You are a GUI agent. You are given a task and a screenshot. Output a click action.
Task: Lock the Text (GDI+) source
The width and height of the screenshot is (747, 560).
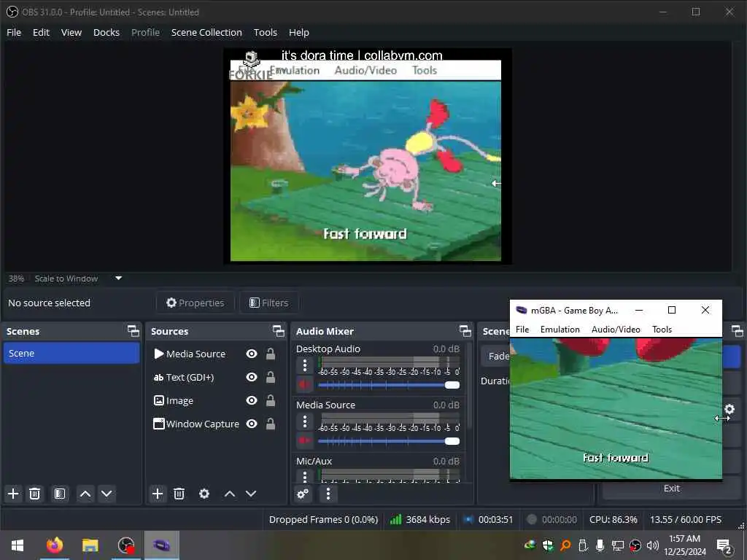(271, 377)
